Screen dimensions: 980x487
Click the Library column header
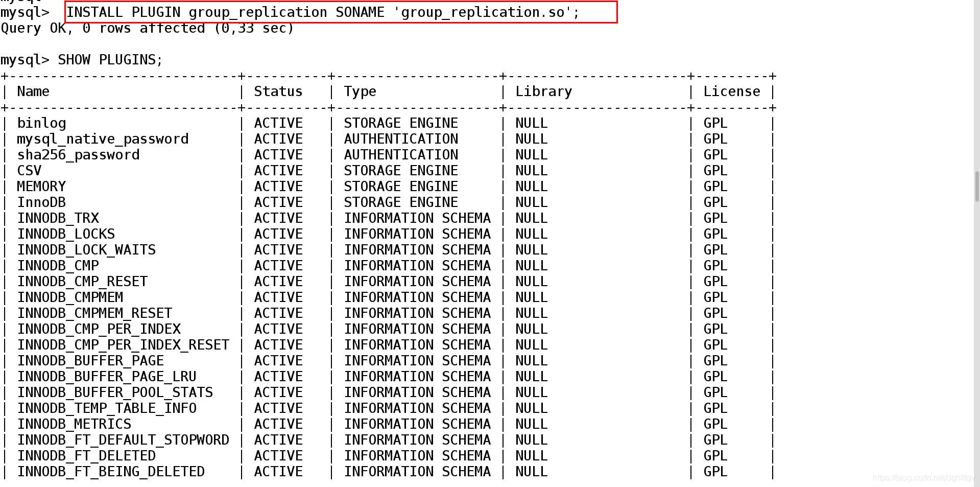pos(544,91)
